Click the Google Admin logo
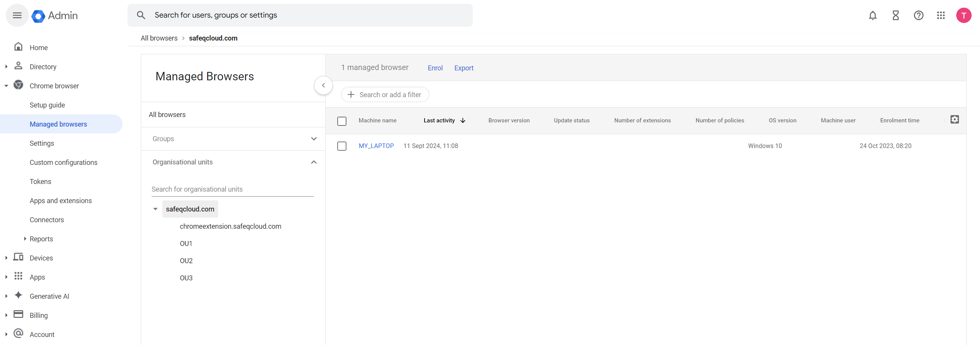The height and width of the screenshot is (345, 980). point(55,16)
